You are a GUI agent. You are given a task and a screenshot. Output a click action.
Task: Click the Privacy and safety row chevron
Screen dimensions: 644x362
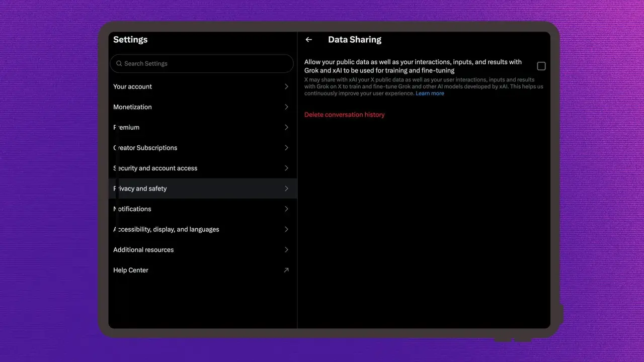(286, 189)
